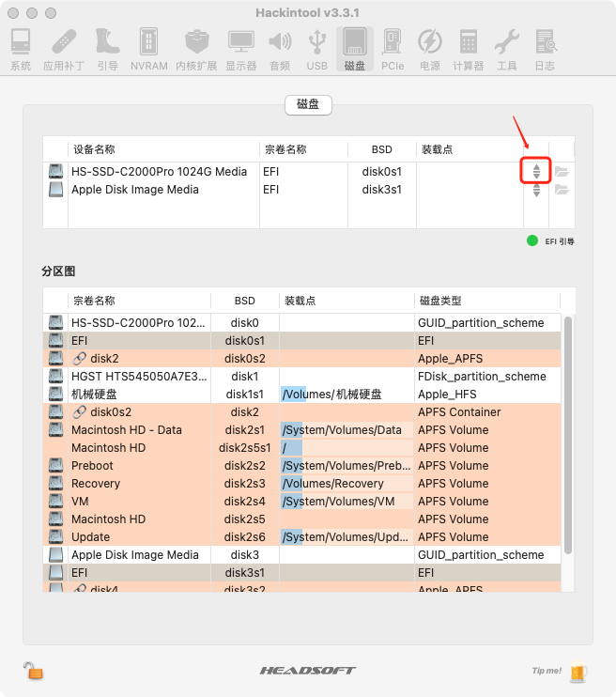
Task: Open the 应用补丁 patch section
Action: pos(64,49)
